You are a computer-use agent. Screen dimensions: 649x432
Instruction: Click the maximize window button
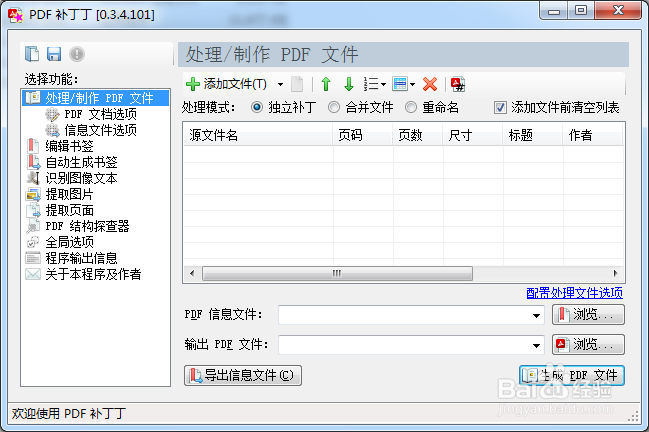[x=581, y=11]
